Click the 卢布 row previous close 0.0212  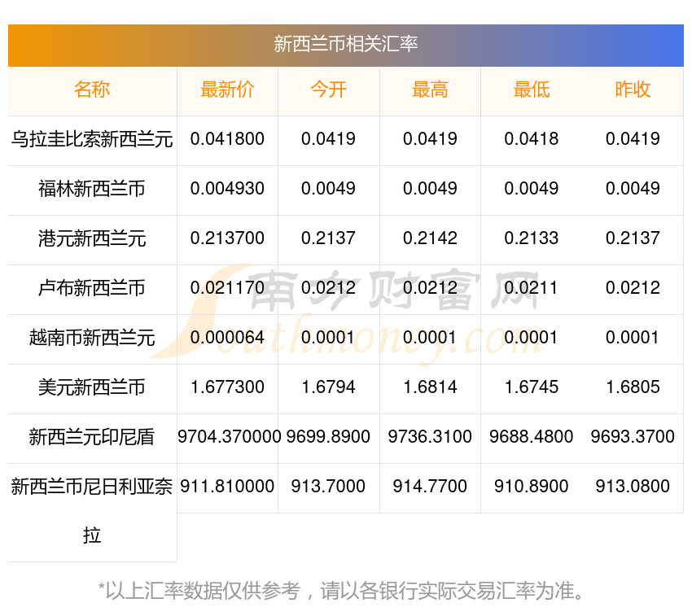tap(633, 288)
